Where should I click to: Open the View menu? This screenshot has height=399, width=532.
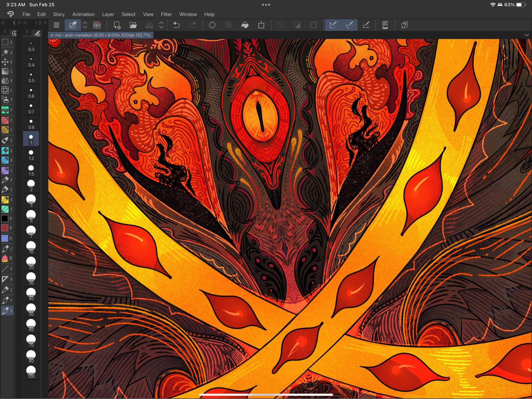pyautogui.click(x=148, y=14)
